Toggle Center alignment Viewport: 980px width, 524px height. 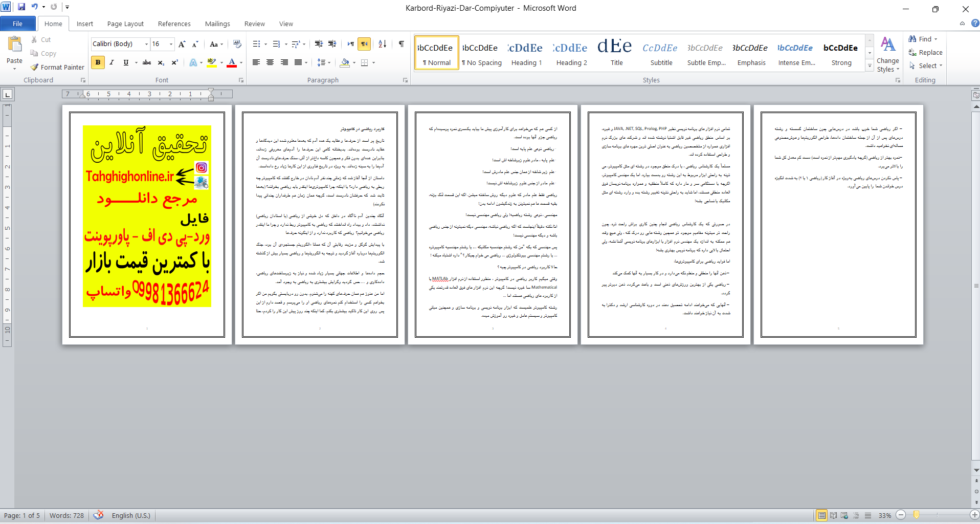(270, 62)
